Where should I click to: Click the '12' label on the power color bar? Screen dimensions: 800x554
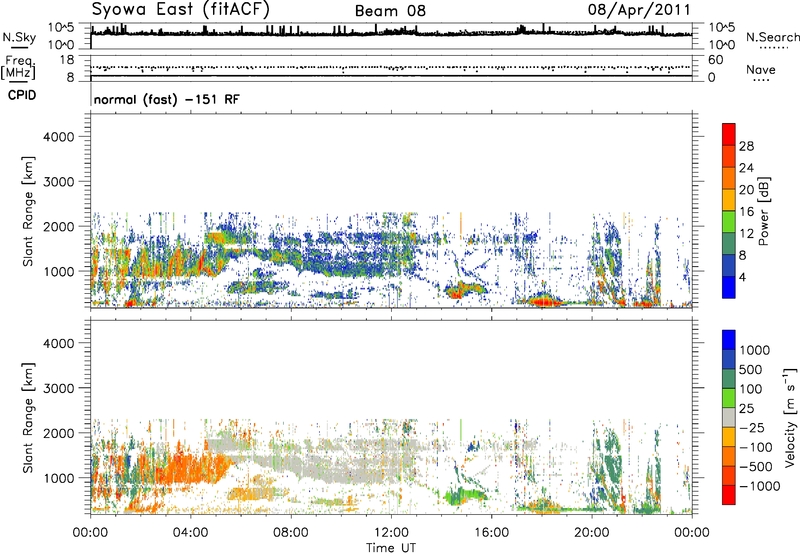(746, 234)
